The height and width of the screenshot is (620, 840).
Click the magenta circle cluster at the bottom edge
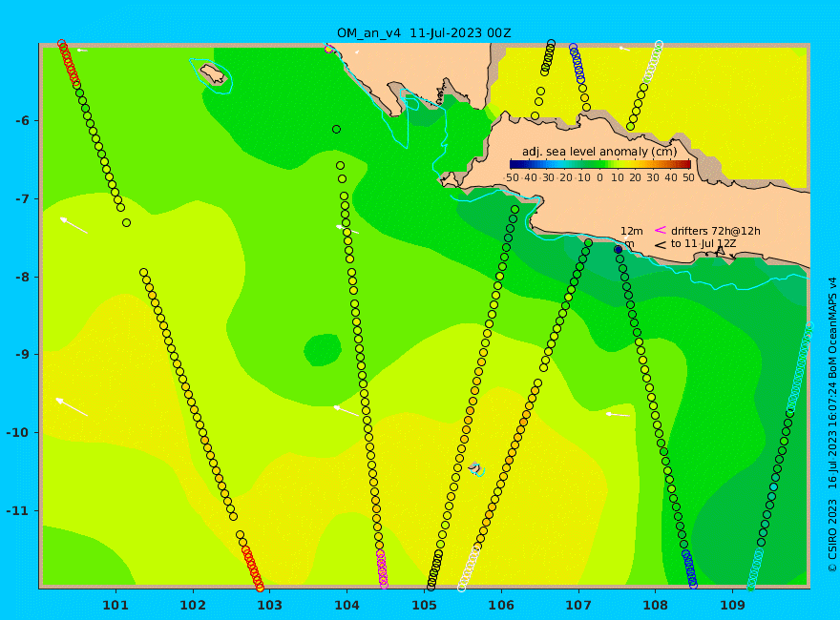click(x=382, y=569)
